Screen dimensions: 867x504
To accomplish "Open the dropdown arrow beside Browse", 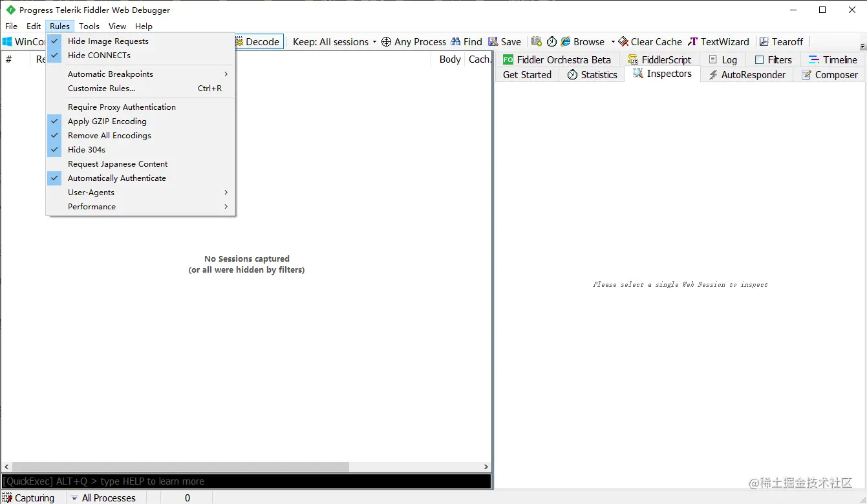I will [x=612, y=42].
